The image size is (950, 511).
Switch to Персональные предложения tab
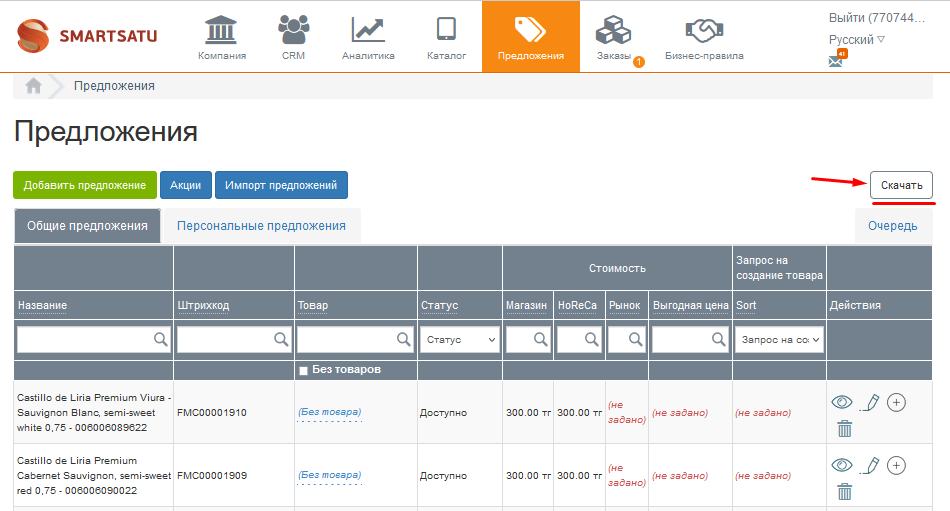[x=261, y=226]
